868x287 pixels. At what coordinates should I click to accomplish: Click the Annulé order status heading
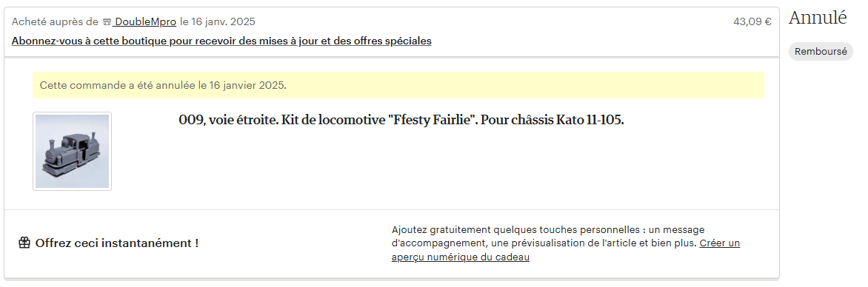(818, 18)
